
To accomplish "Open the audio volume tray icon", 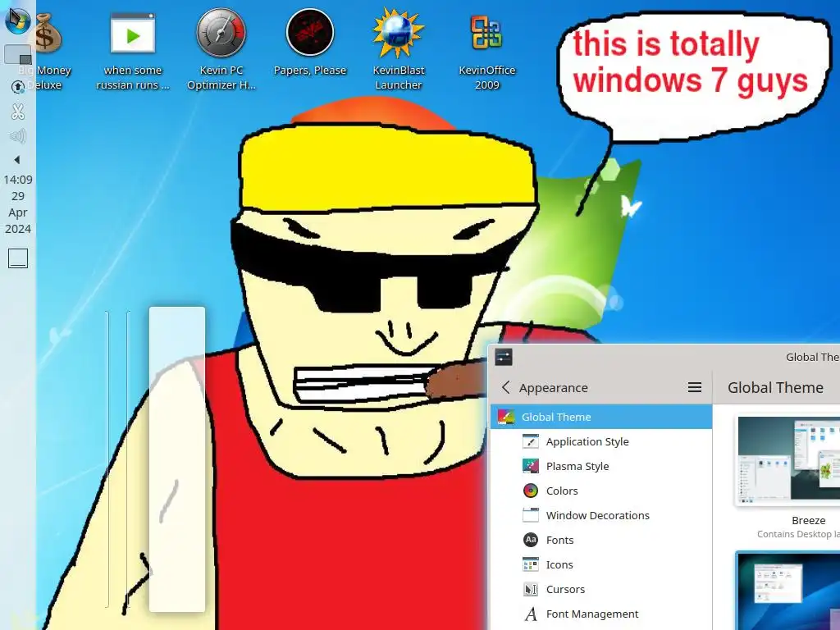I will point(18,136).
